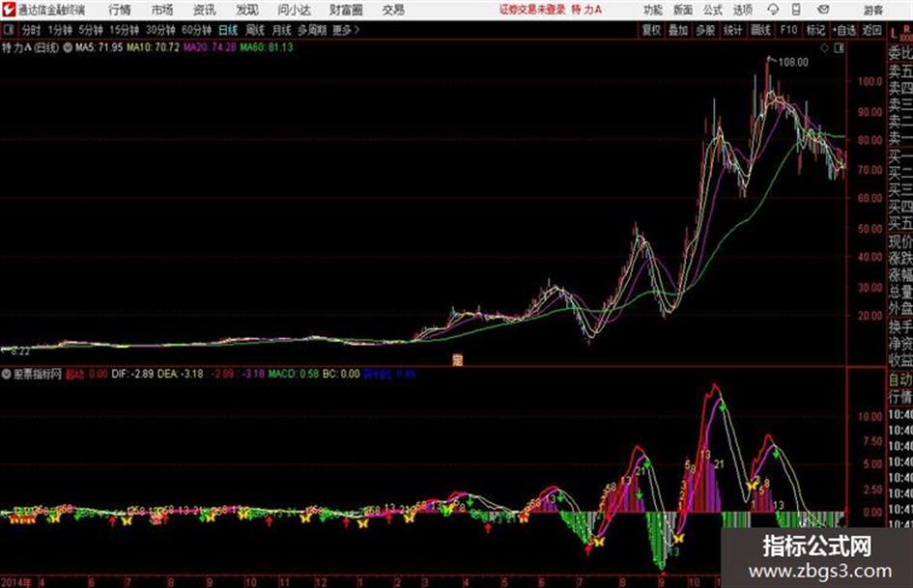Open the 行情 menu
This screenshot has width=913, height=588.
pos(120,10)
